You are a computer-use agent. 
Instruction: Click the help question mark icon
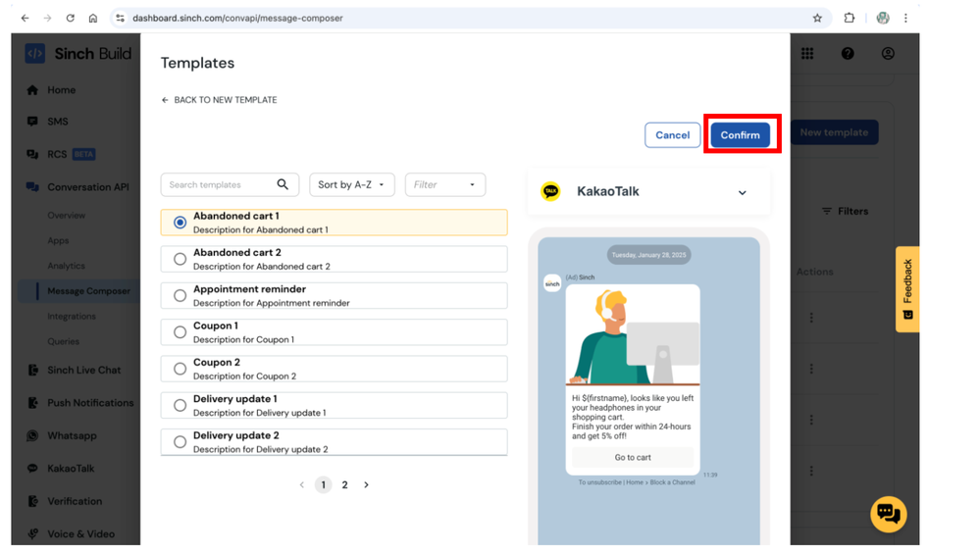(848, 54)
